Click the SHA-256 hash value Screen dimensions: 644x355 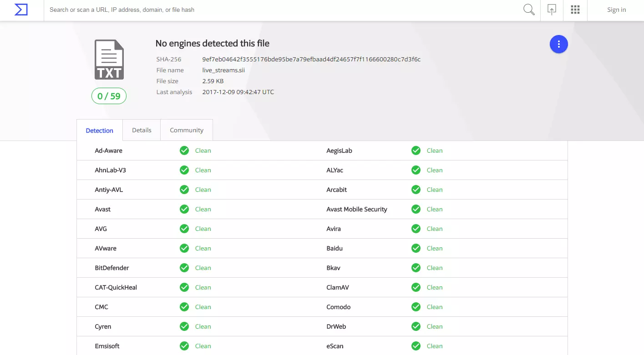(311, 59)
